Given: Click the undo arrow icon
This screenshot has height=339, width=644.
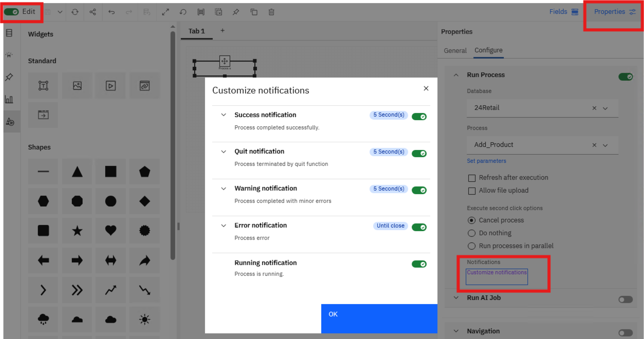Looking at the screenshot, I should pos(111,12).
